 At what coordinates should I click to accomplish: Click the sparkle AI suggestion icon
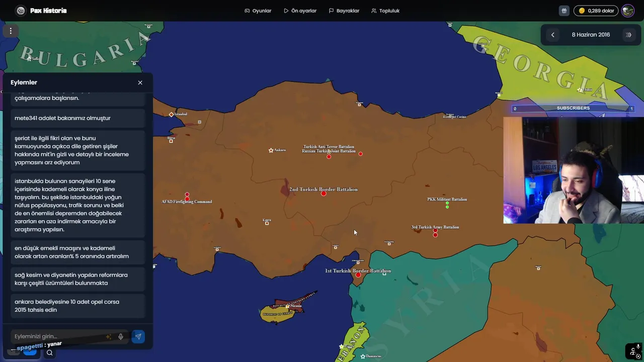click(109, 336)
